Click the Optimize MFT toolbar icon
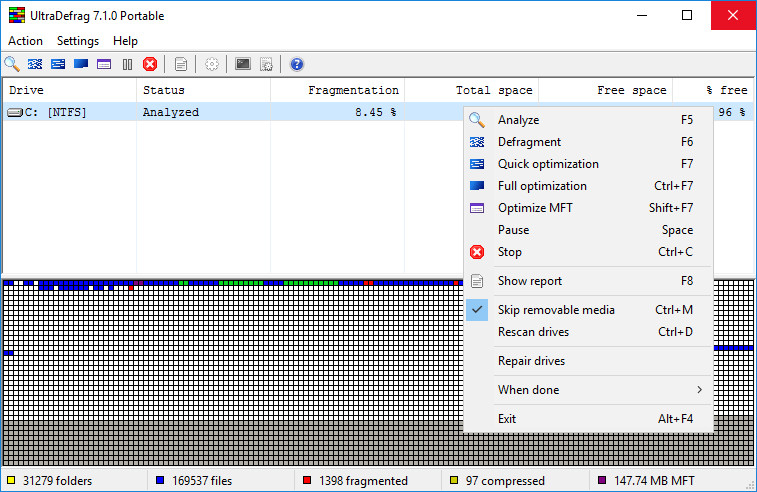Screen dimensions: 757x492 [104, 64]
